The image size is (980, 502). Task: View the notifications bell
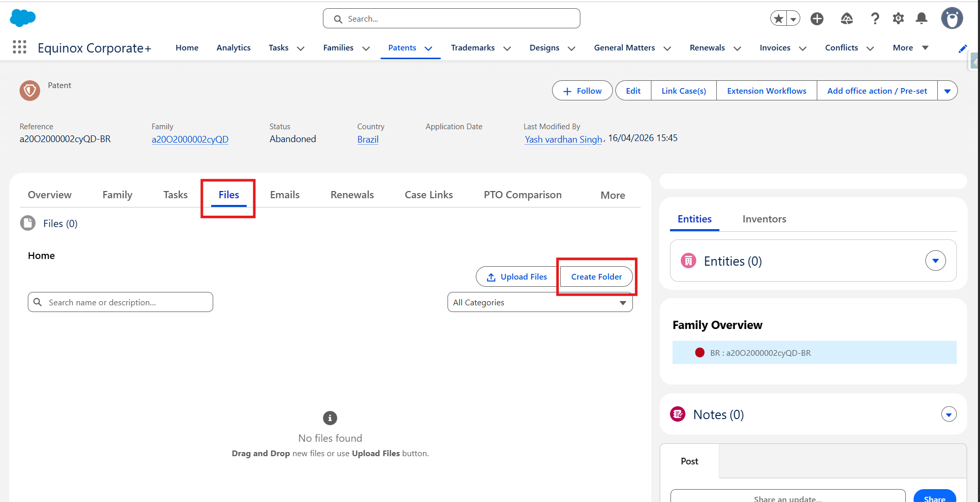tap(921, 19)
